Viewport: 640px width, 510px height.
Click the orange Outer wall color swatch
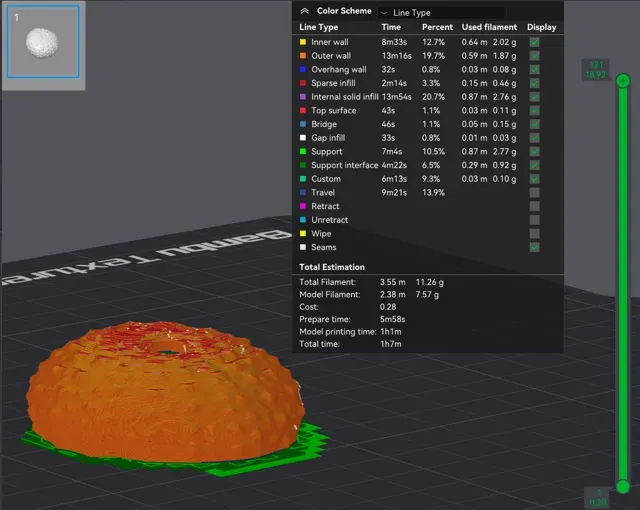303,56
